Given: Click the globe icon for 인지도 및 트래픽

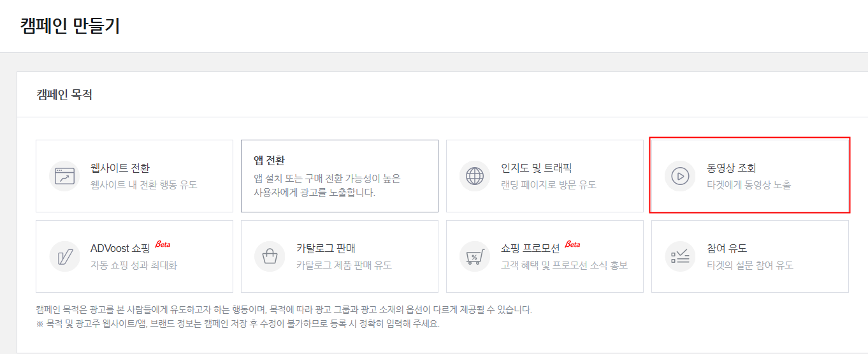Looking at the screenshot, I should (475, 176).
